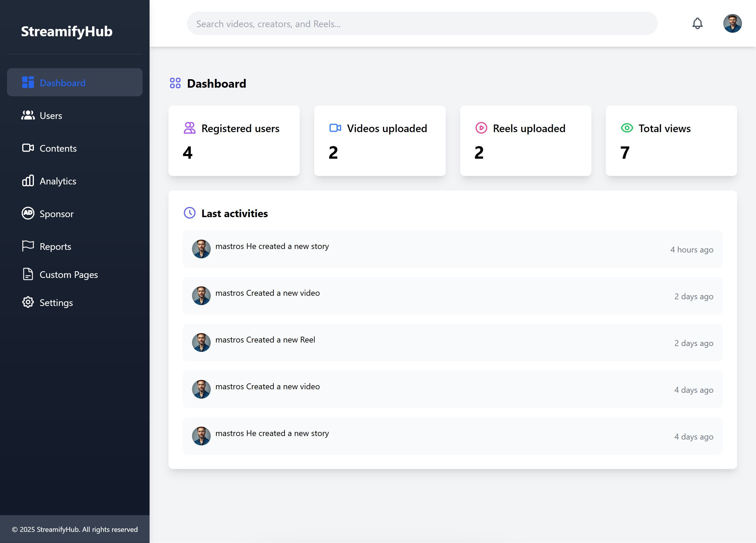Click the notification bell icon
The width and height of the screenshot is (756, 543).
click(x=697, y=23)
